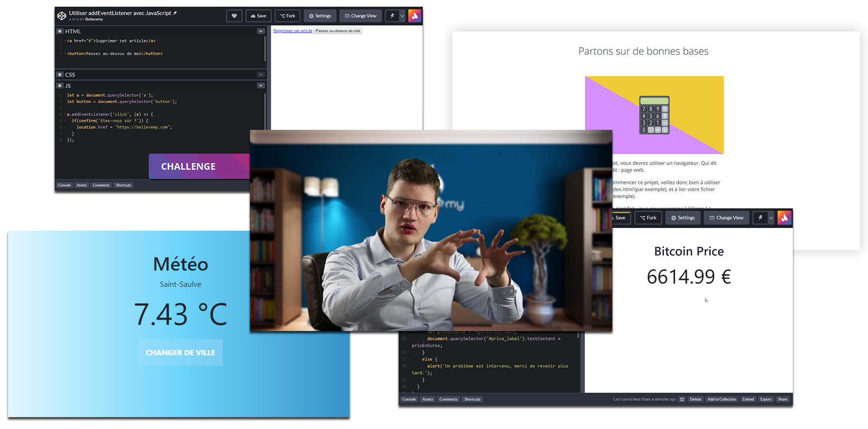Click the 6614.99 € price value

click(x=689, y=277)
